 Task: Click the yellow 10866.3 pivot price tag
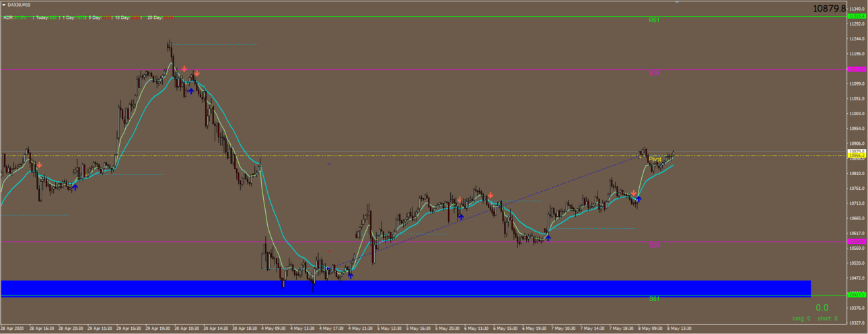coord(857,156)
